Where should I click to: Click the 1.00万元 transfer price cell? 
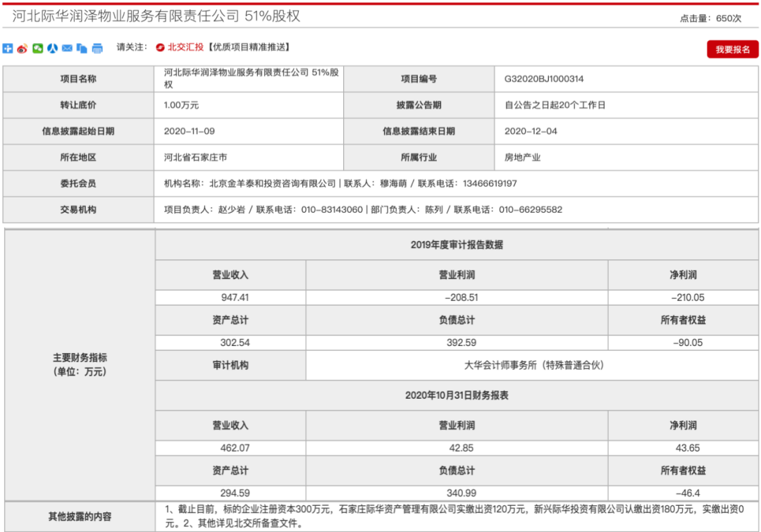(x=180, y=105)
